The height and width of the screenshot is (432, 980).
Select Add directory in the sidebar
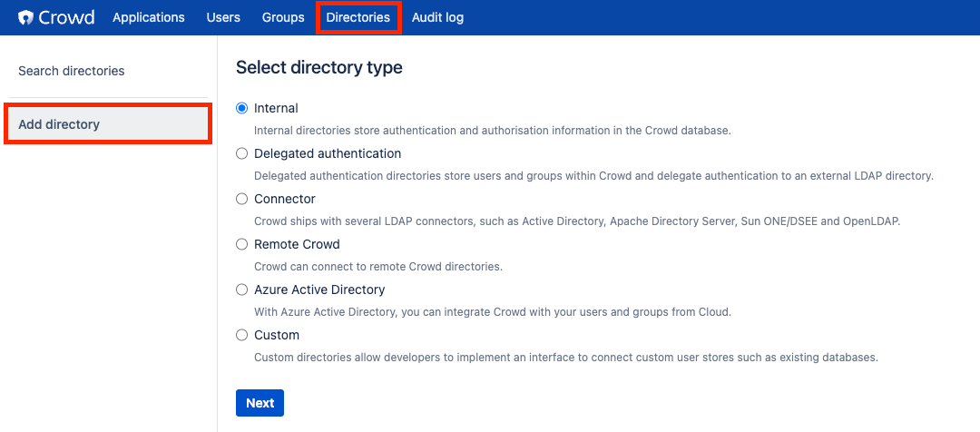(107, 123)
